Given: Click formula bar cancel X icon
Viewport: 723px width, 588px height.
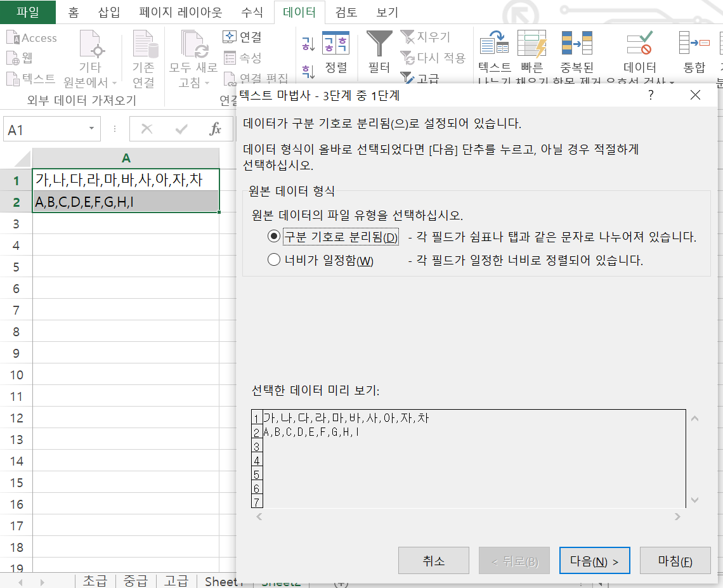Looking at the screenshot, I should (x=147, y=129).
